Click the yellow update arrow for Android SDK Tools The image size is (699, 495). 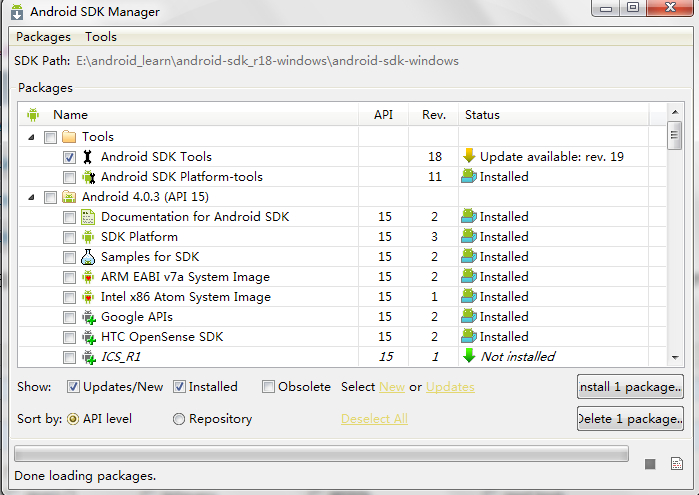point(469,156)
